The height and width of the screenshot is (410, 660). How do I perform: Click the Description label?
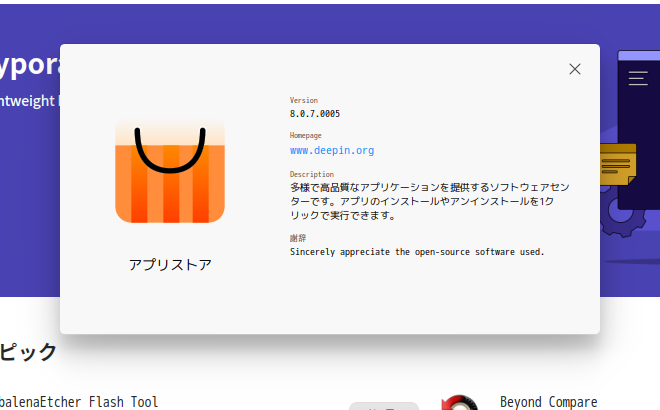click(311, 174)
